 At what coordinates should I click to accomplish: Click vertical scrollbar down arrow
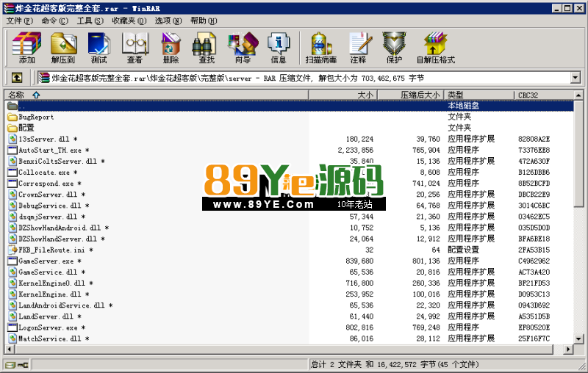pyautogui.click(x=578, y=339)
